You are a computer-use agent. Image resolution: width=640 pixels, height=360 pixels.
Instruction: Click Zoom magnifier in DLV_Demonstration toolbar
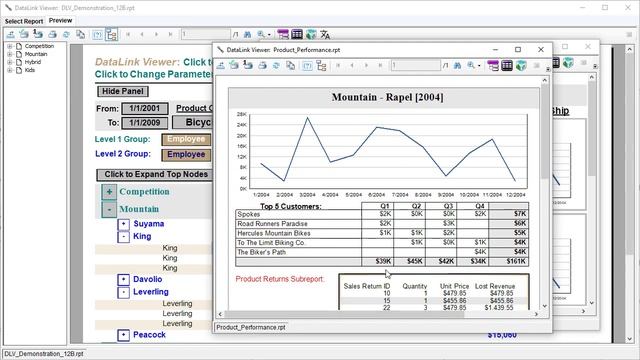pos(261,35)
